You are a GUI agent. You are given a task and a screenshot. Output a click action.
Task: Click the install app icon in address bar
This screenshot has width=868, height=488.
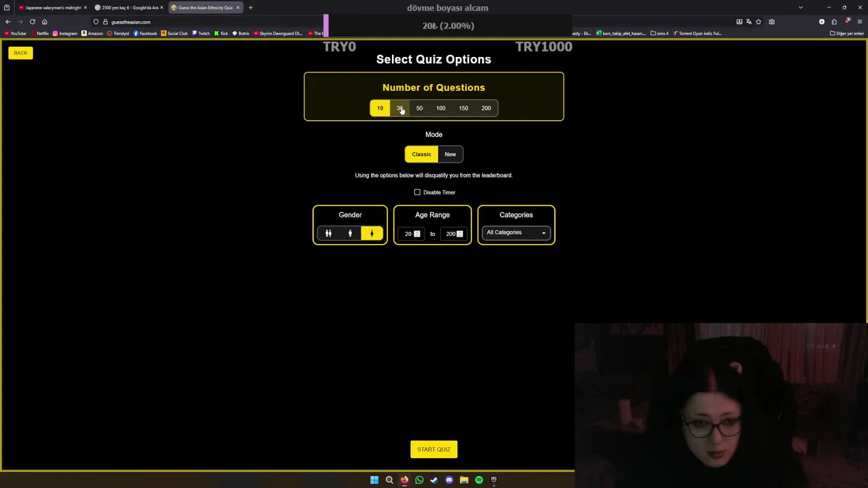click(x=739, y=22)
